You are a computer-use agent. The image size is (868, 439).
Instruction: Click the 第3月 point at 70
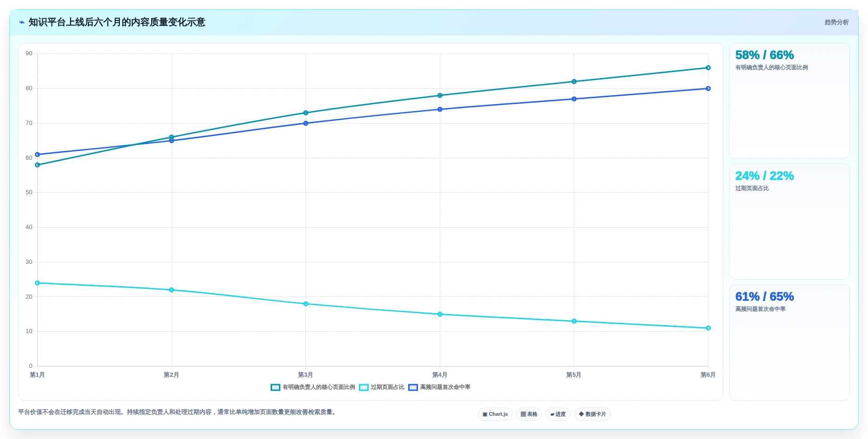click(x=305, y=124)
